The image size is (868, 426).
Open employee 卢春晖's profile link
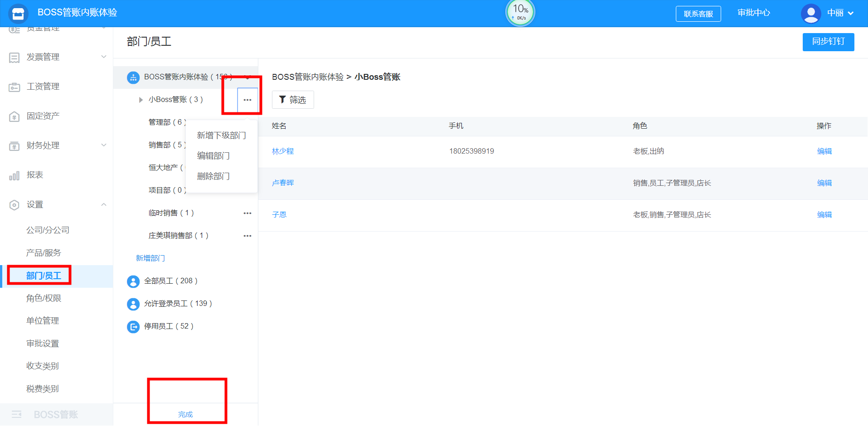pyautogui.click(x=283, y=183)
